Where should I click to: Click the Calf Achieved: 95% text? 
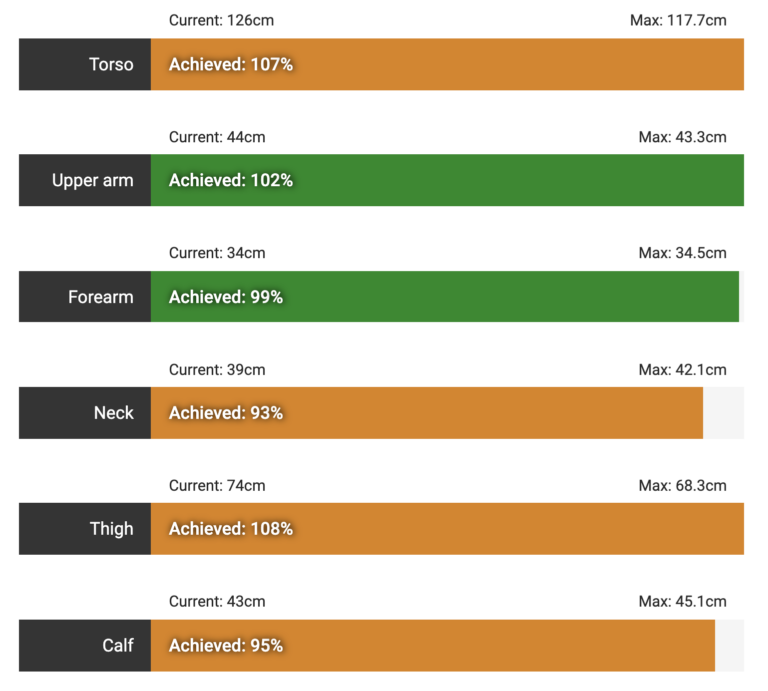[226, 645]
